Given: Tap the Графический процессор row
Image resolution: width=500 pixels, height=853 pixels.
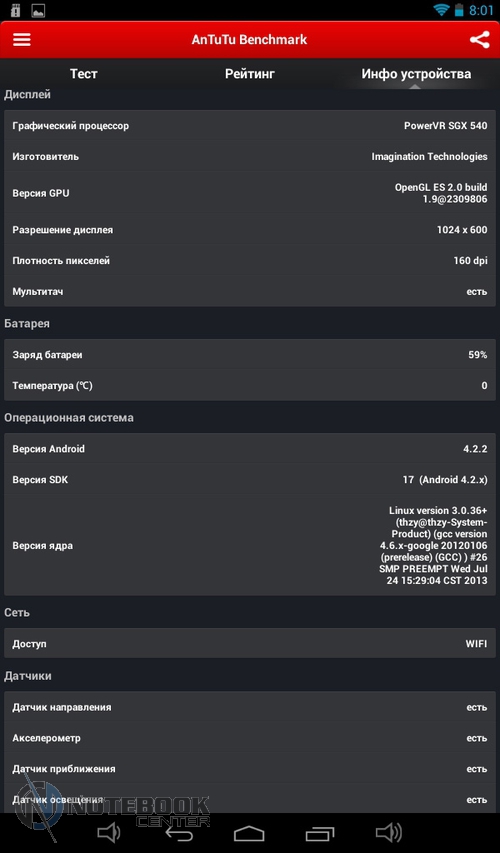Looking at the screenshot, I should tap(250, 126).
